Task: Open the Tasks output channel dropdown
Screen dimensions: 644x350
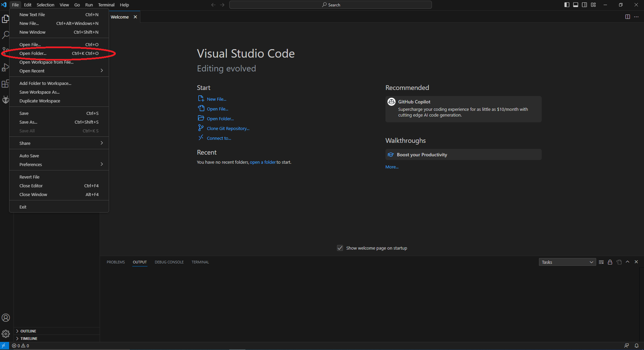Action: pos(567,262)
